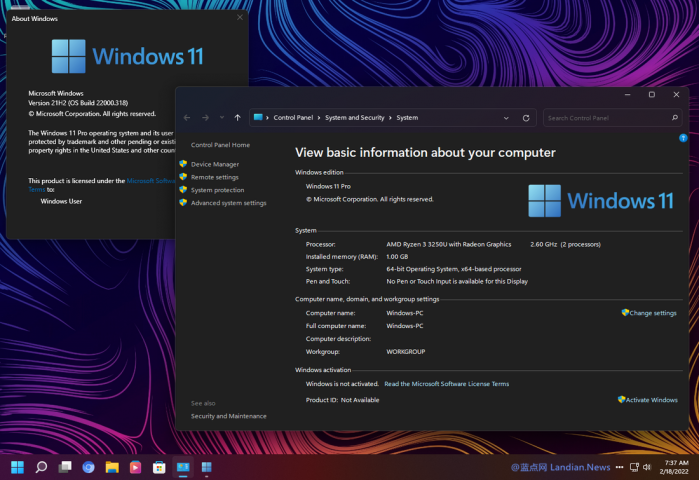Open the Chromium browser taskbar icon
The height and width of the screenshot is (480, 700).
88,467
